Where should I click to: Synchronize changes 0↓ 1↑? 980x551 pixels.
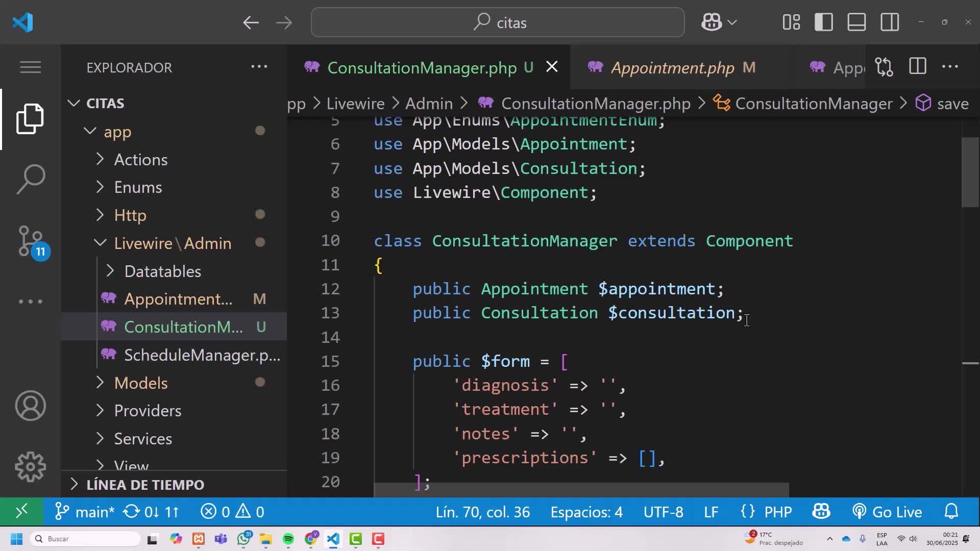pyautogui.click(x=152, y=512)
